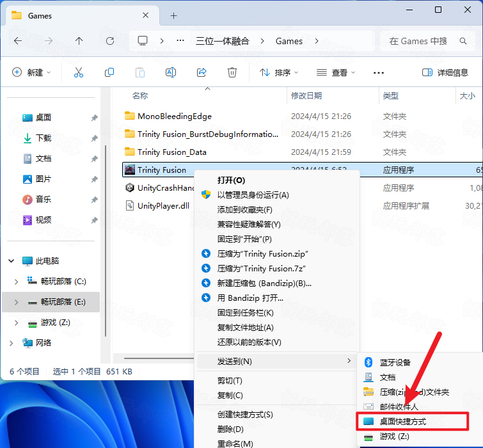Expand the Network tree node
This screenshot has width=483, height=448.
click(12, 343)
